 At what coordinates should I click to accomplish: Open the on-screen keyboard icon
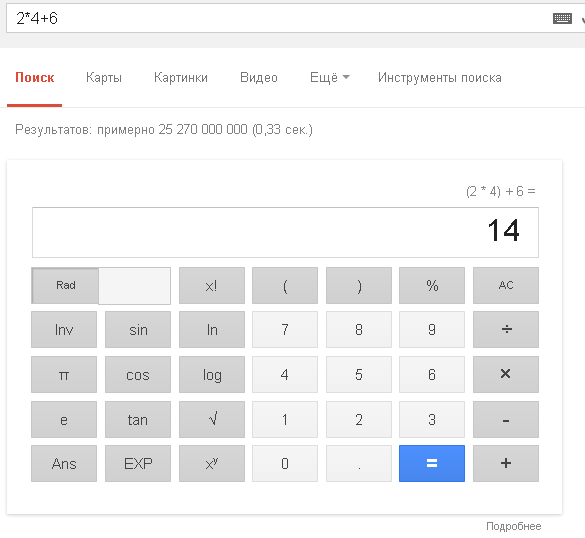562,18
